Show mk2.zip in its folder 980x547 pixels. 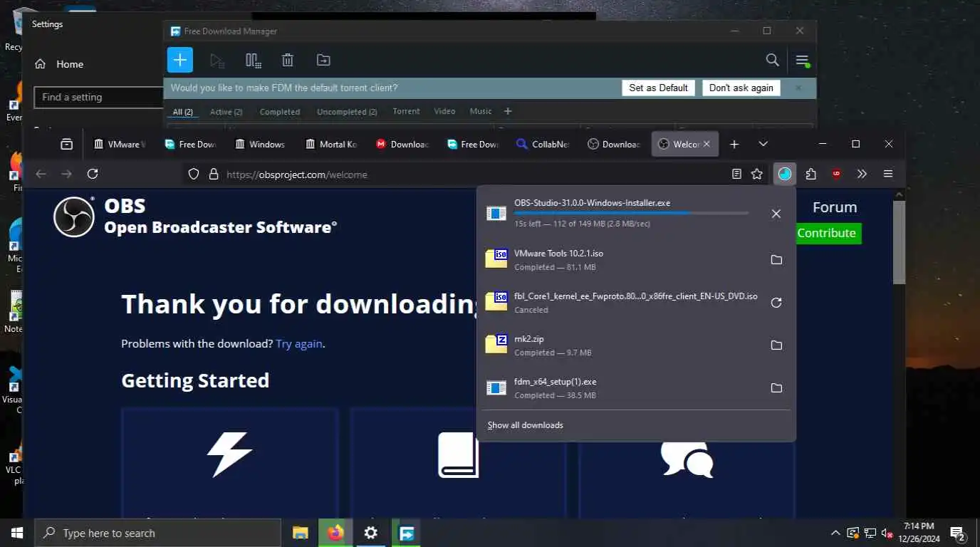[776, 345]
